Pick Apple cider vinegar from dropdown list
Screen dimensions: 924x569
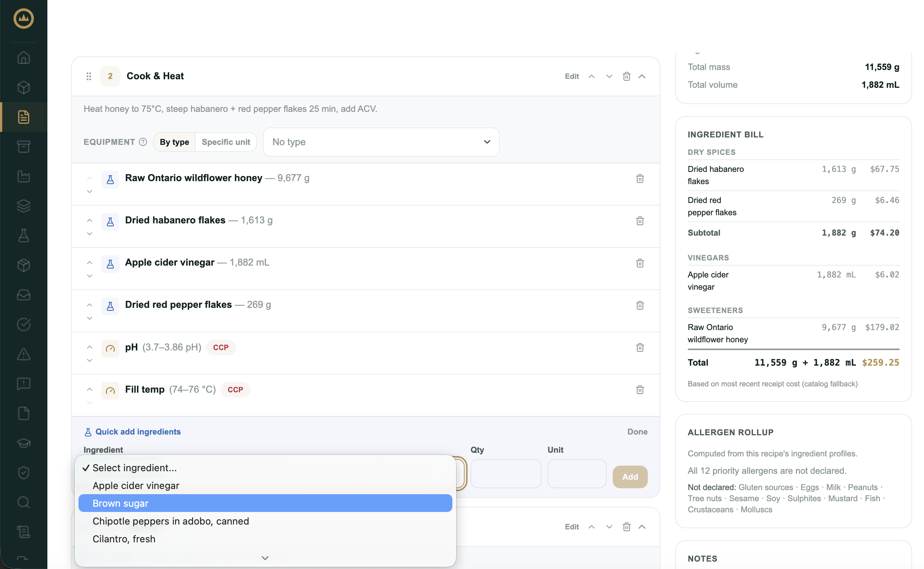[x=265, y=485]
